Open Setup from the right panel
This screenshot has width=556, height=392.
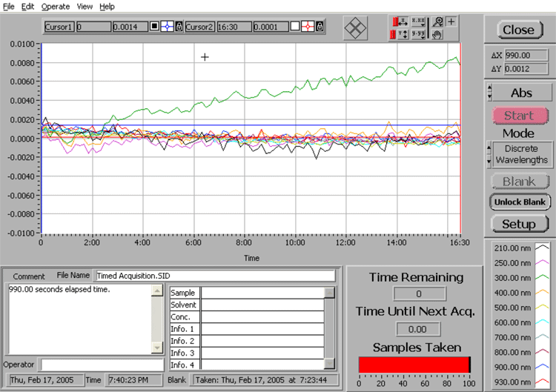pos(518,224)
